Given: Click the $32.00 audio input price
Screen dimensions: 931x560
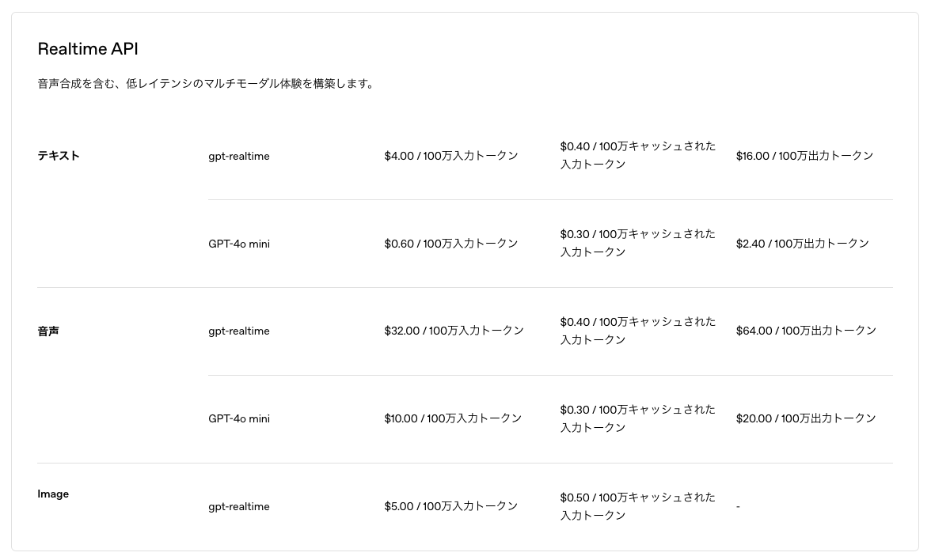Looking at the screenshot, I should 454,331.
